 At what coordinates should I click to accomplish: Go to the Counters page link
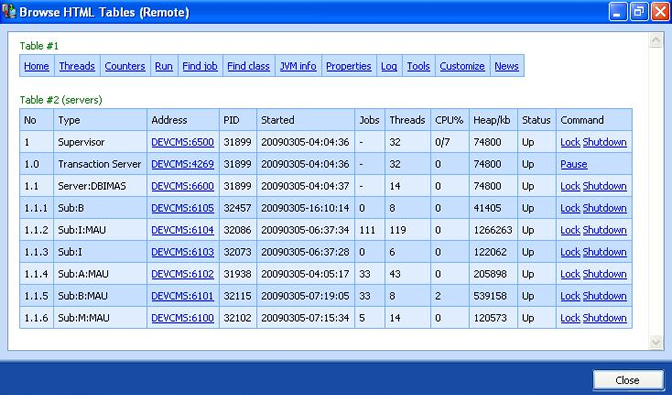(125, 66)
